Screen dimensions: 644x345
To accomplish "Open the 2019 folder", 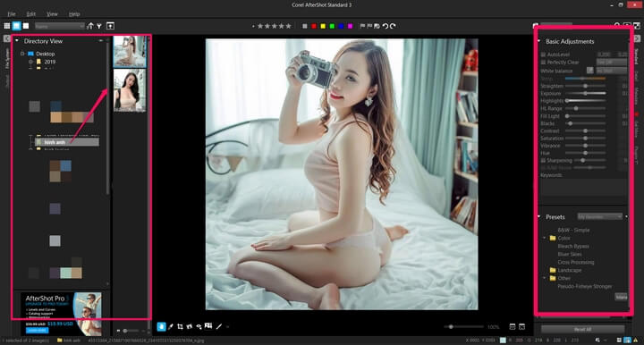I will (50, 62).
